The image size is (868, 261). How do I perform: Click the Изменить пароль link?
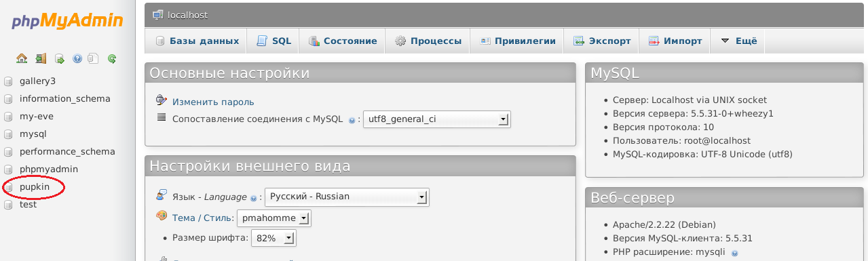213,102
